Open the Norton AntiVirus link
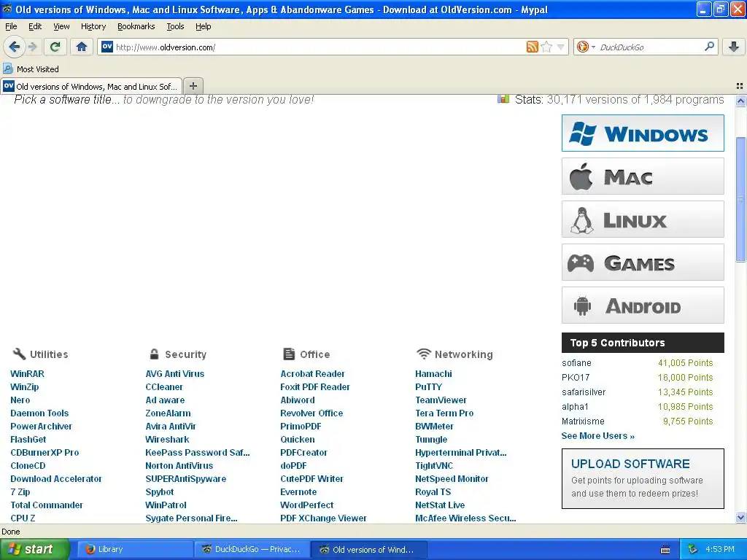747x560 pixels. tap(179, 466)
